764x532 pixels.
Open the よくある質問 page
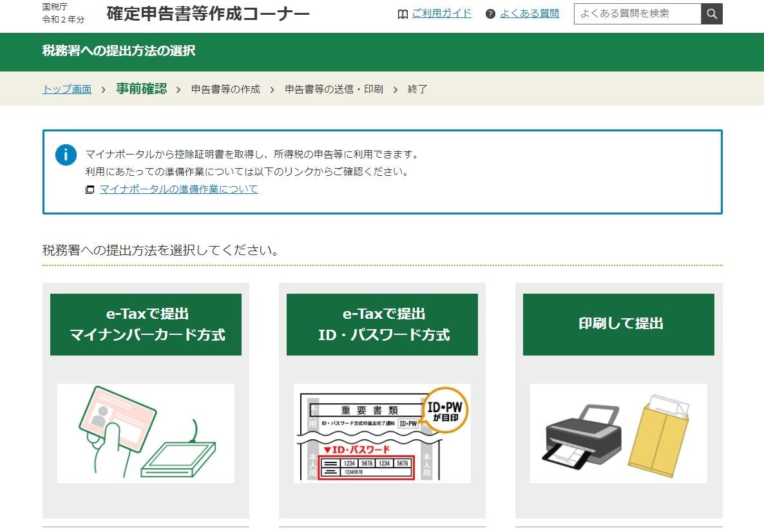[528, 14]
